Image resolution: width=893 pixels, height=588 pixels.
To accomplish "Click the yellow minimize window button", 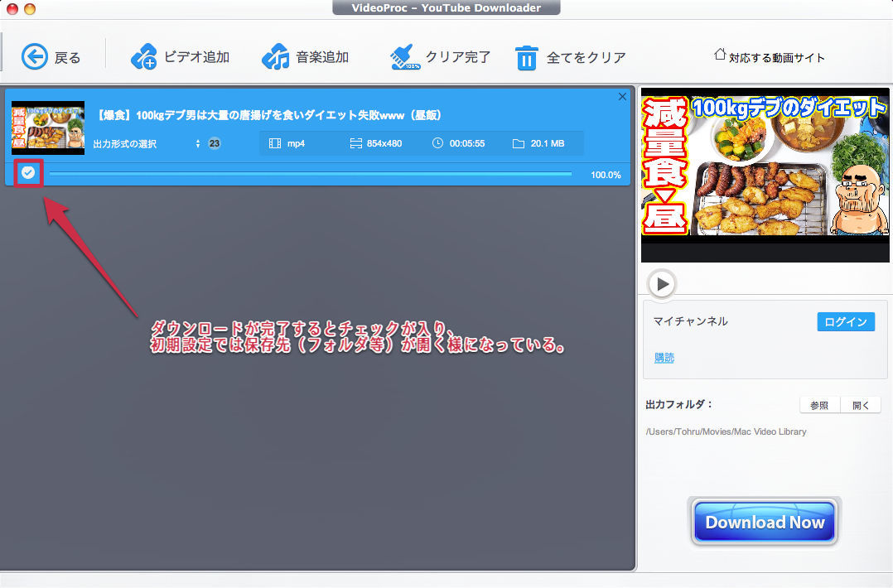I will coord(30,8).
